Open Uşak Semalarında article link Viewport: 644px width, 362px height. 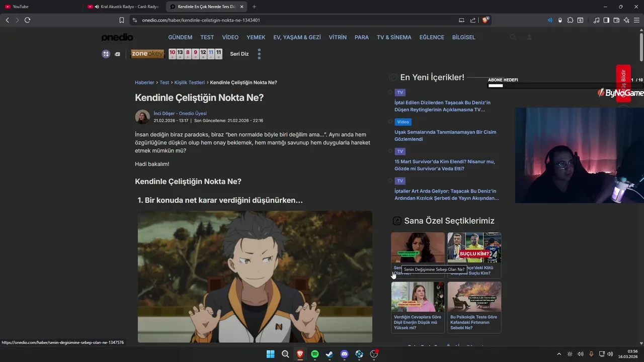445,136
